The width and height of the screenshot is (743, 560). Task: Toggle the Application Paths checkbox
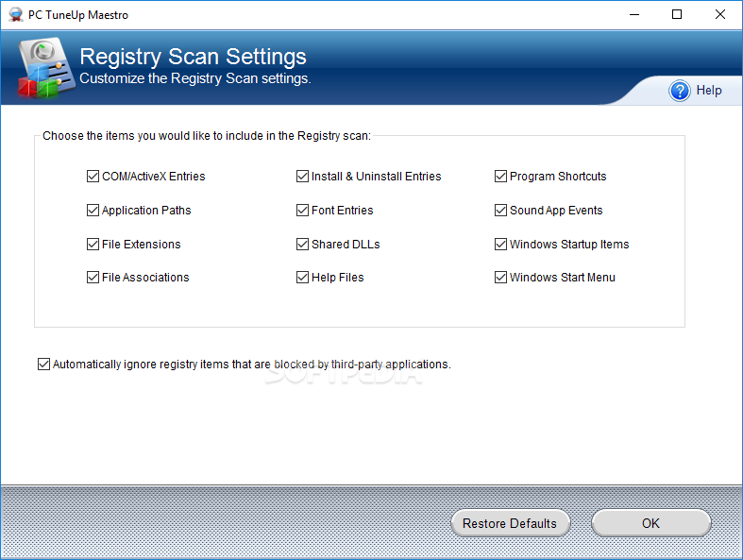point(93,210)
